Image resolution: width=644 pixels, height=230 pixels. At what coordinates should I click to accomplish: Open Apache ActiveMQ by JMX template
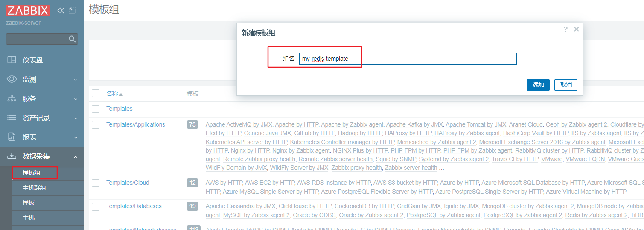click(x=239, y=124)
